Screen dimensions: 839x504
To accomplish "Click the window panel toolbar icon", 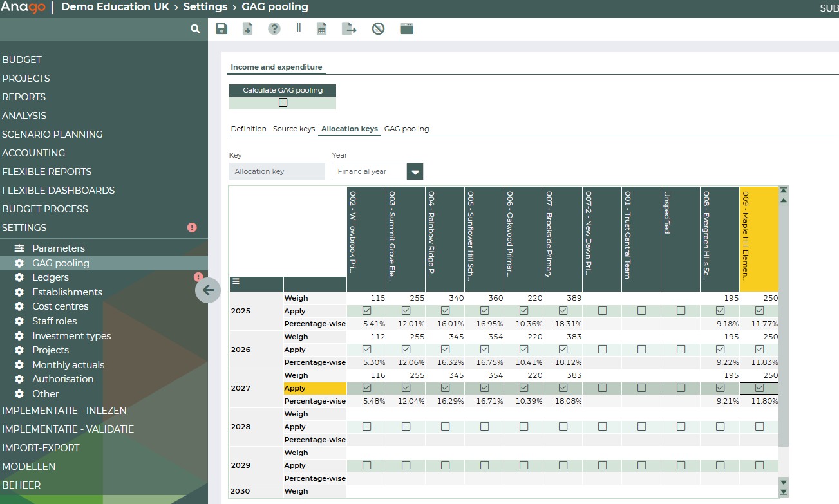I will 406,29.
